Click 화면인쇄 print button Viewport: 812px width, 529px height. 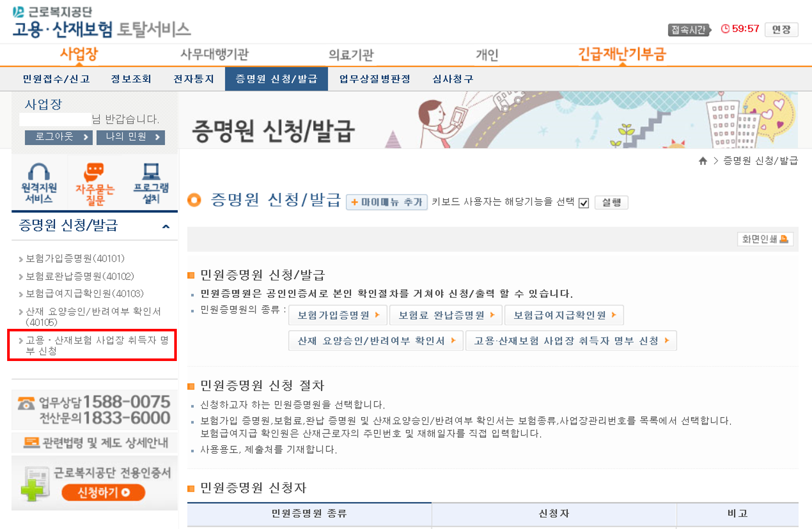(765, 239)
